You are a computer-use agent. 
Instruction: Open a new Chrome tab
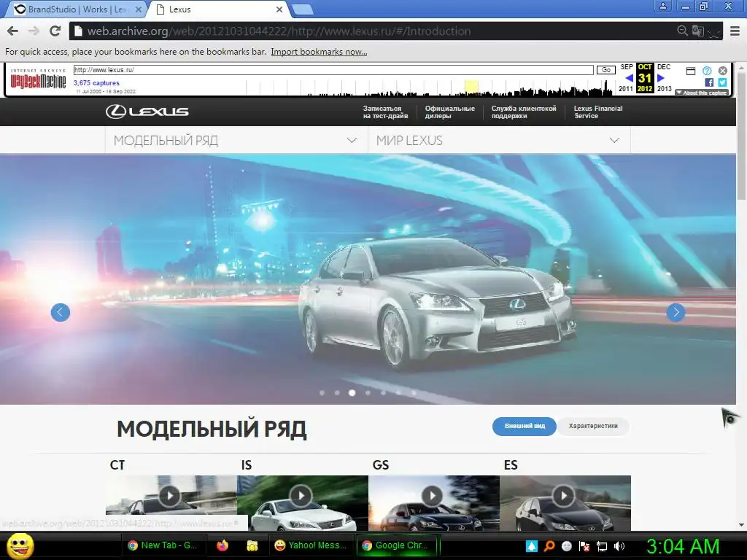point(301,9)
